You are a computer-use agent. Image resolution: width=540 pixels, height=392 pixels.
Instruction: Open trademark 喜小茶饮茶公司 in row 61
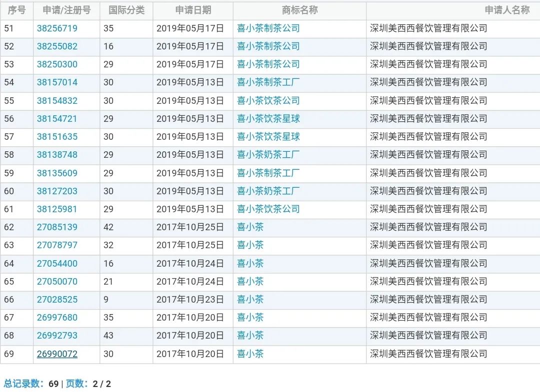coord(268,209)
